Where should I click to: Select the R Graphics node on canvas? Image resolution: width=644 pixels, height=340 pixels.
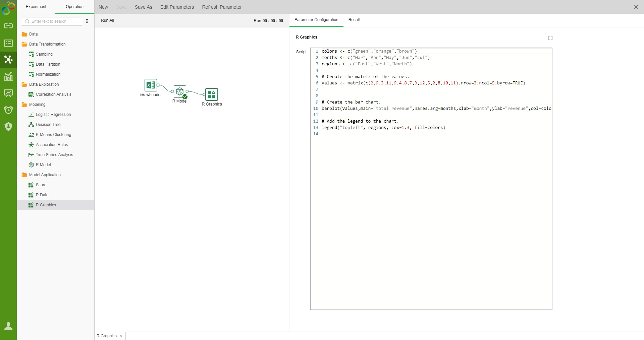[212, 94]
